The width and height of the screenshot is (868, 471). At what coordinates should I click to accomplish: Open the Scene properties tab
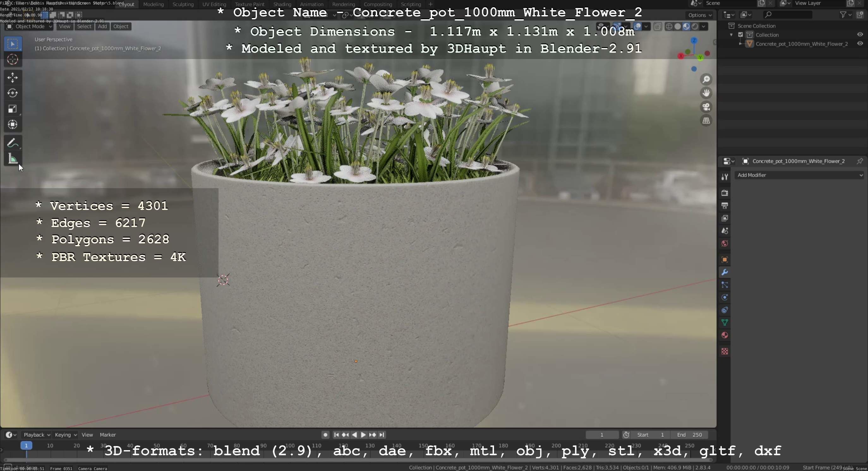[x=725, y=231]
